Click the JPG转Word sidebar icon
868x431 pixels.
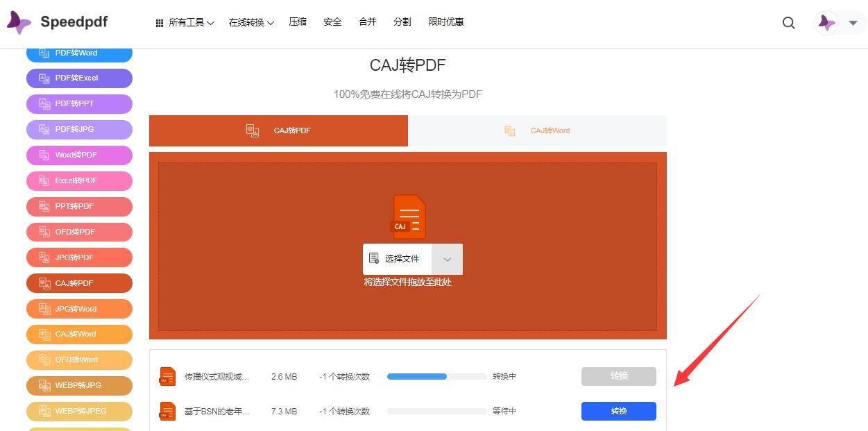pyautogui.click(x=44, y=309)
